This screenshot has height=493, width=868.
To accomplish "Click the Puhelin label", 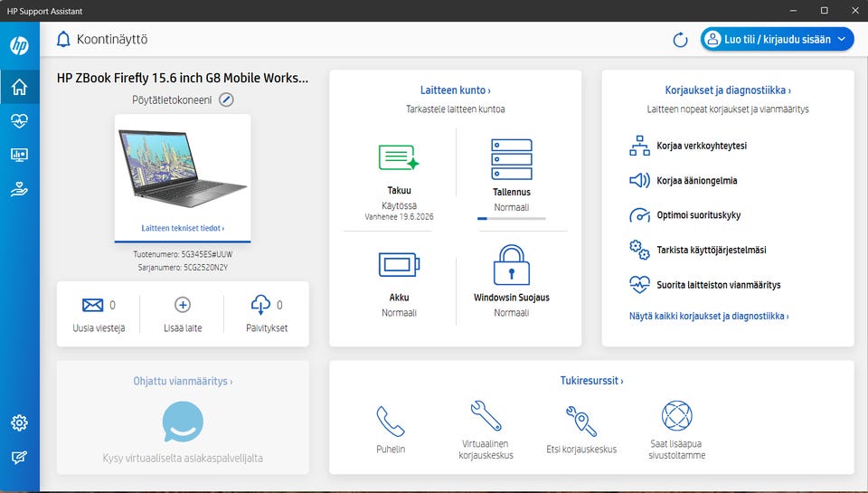I will (x=391, y=450).
